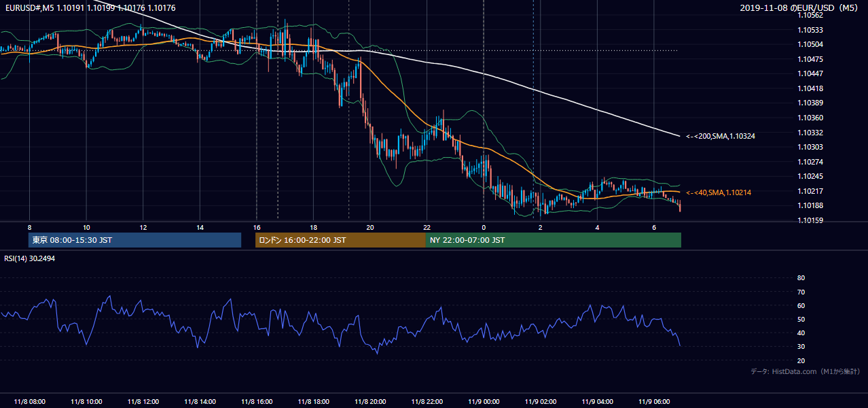Click the bottom date label 11/9 02:00
This screenshot has height=408, width=868.
[541, 402]
